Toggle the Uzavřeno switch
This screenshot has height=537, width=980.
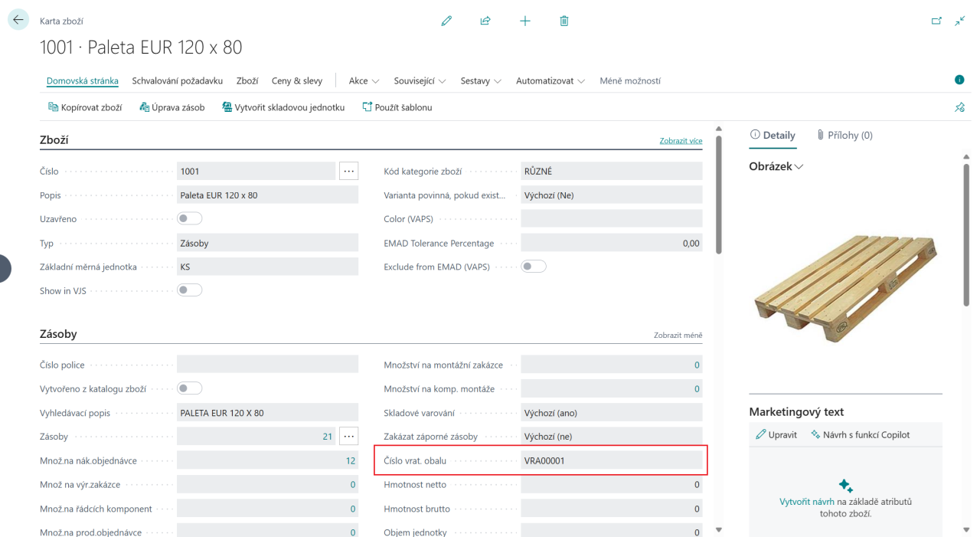click(x=190, y=219)
